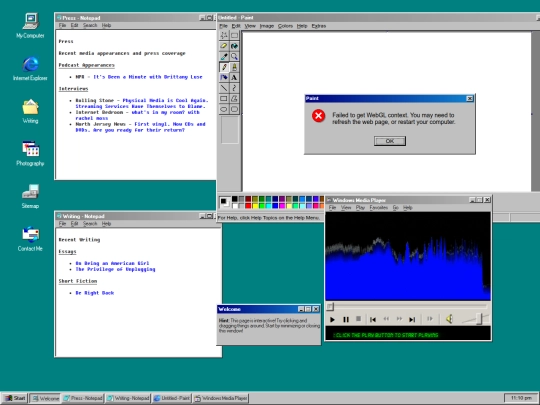Select the rectangular Select tool in Paint

coord(235,35)
